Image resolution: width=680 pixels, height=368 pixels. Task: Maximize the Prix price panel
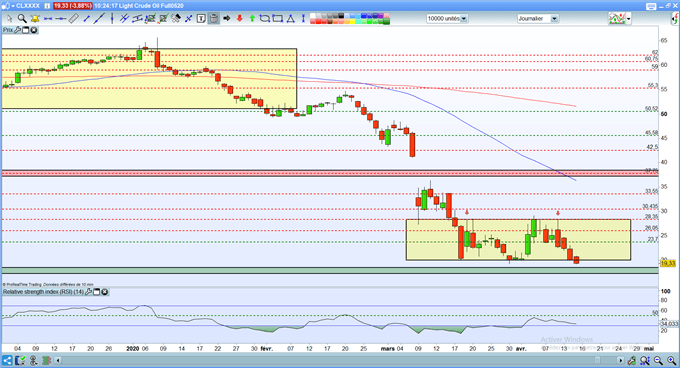(x=26, y=30)
